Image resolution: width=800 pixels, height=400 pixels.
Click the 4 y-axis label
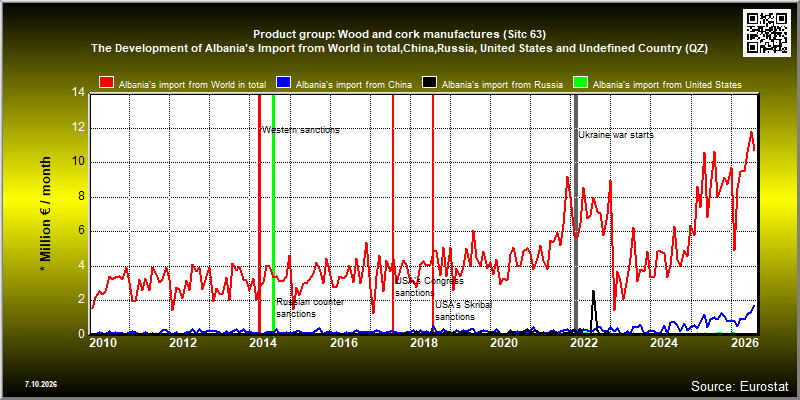click(x=82, y=266)
